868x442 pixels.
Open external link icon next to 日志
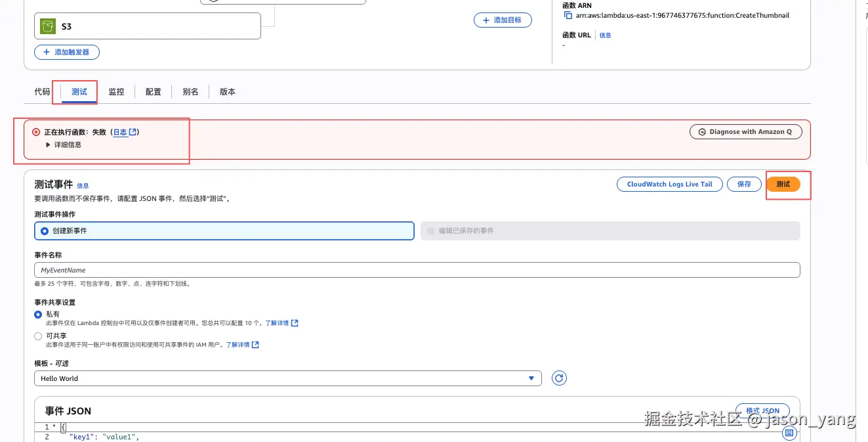tap(133, 132)
